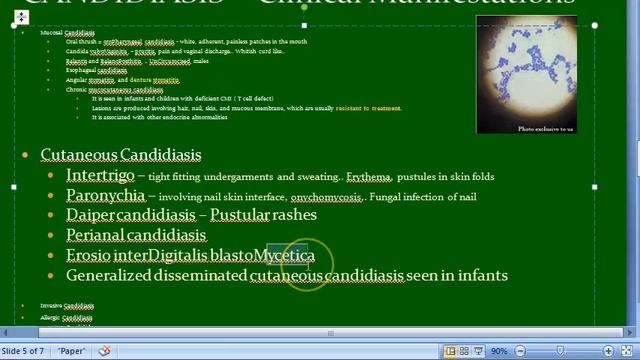Click 'Generalized disseminated cutaneous candidiasis' line

click(x=287, y=275)
